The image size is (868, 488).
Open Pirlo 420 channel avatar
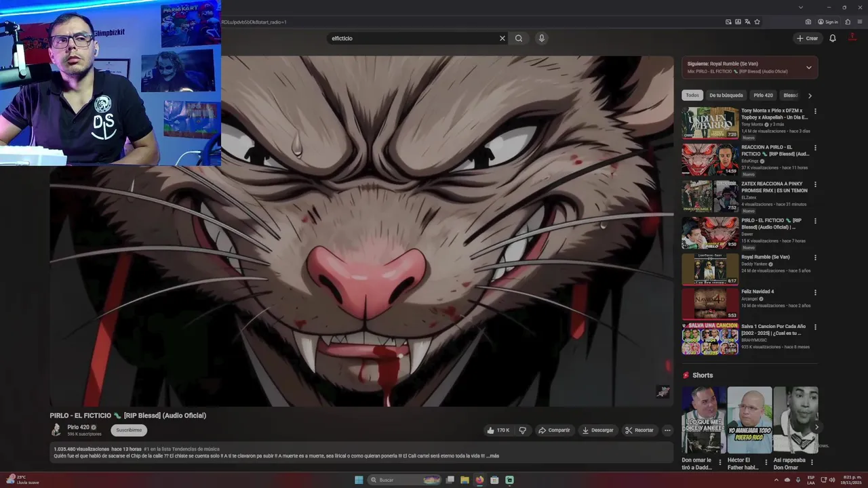coord(56,430)
